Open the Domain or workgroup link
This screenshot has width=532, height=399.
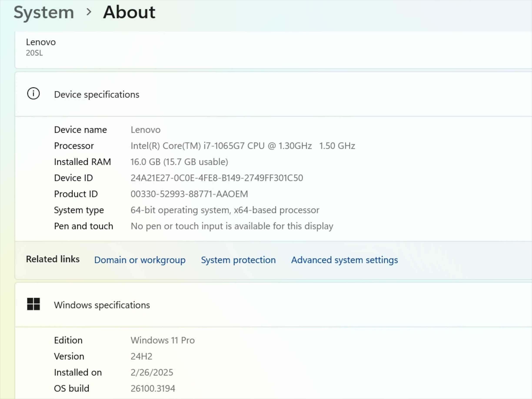pos(140,260)
